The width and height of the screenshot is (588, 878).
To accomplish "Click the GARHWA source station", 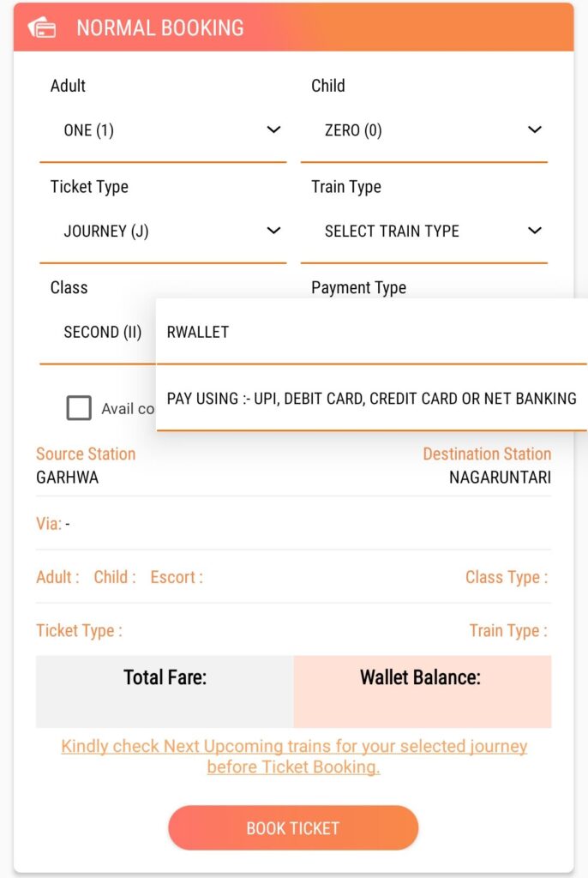I will point(68,478).
